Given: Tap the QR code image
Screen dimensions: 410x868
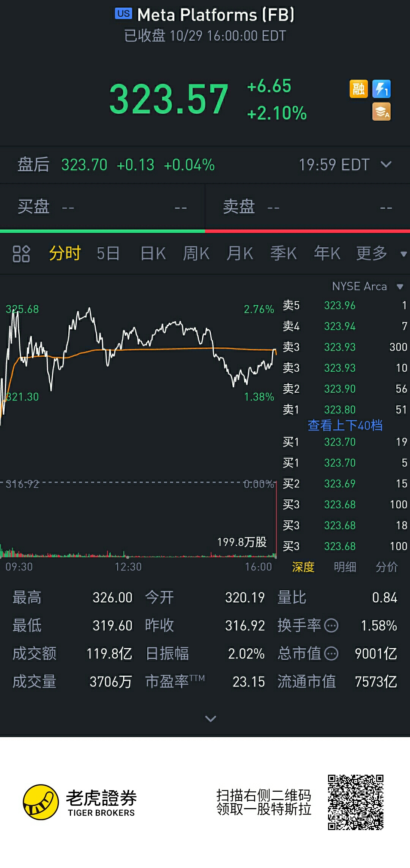Looking at the screenshot, I should coord(356,802).
